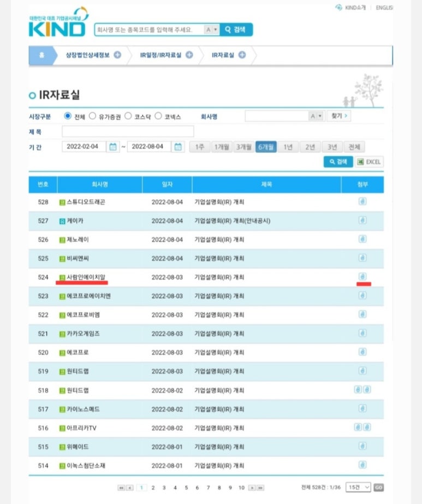
Task: Select 전체 market radio button
Action: (68, 116)
